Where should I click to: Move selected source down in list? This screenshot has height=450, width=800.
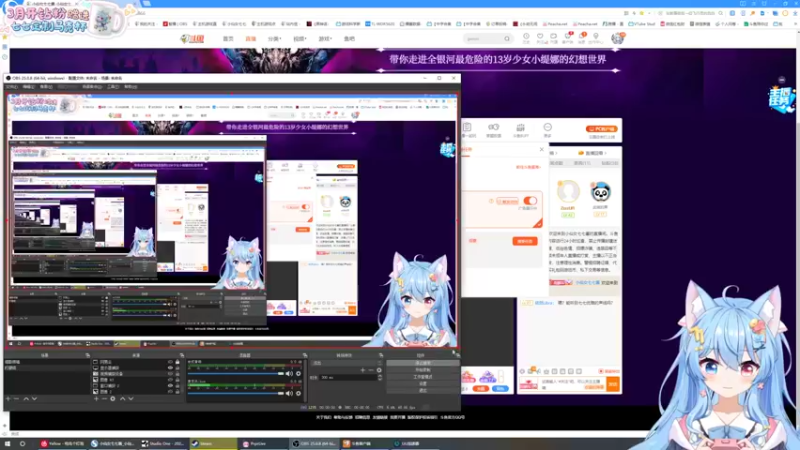point(131,398)
